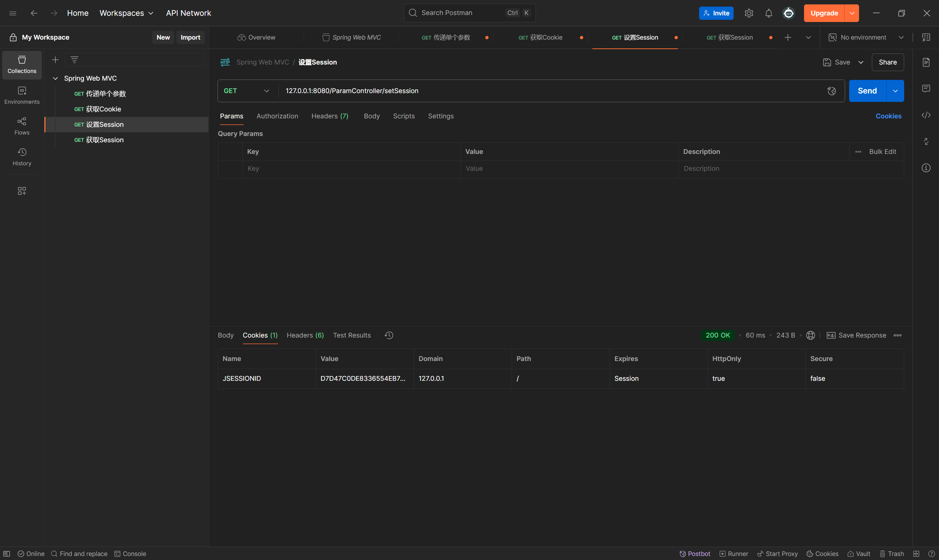Click Bulk Edit for query params
Screen dimensions: 939x560
(x=883, y=152)
